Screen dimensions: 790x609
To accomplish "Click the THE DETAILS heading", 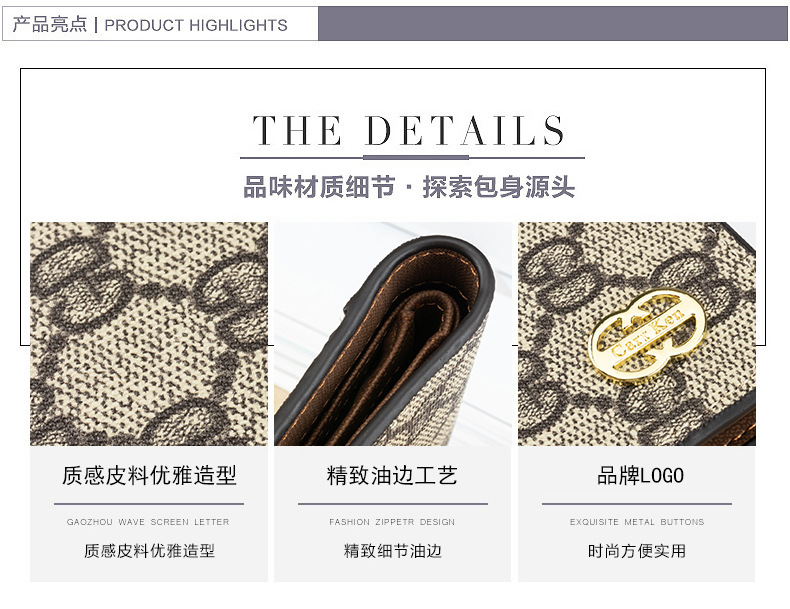I will tap(409, 130).
